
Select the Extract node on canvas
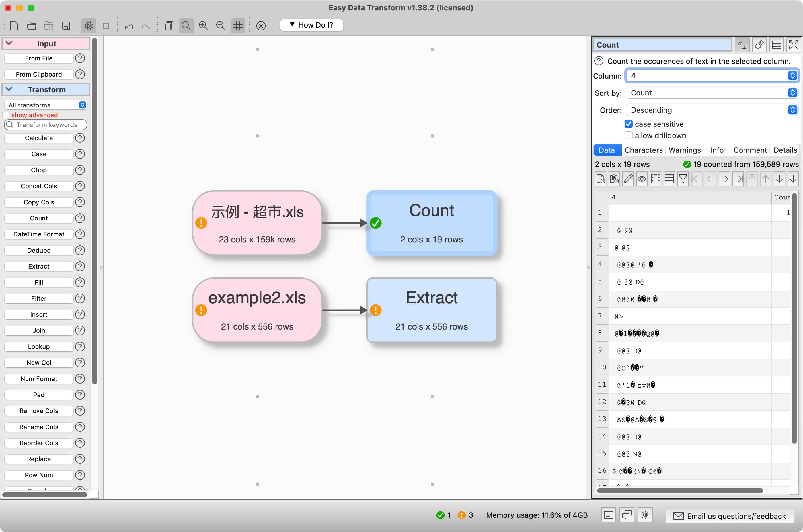tap(431, 310)
